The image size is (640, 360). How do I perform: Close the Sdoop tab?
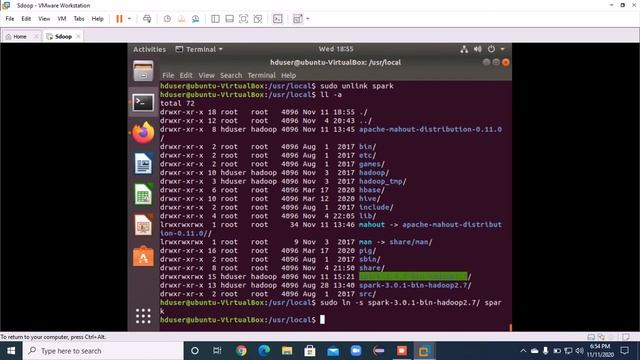pos(78,36)
